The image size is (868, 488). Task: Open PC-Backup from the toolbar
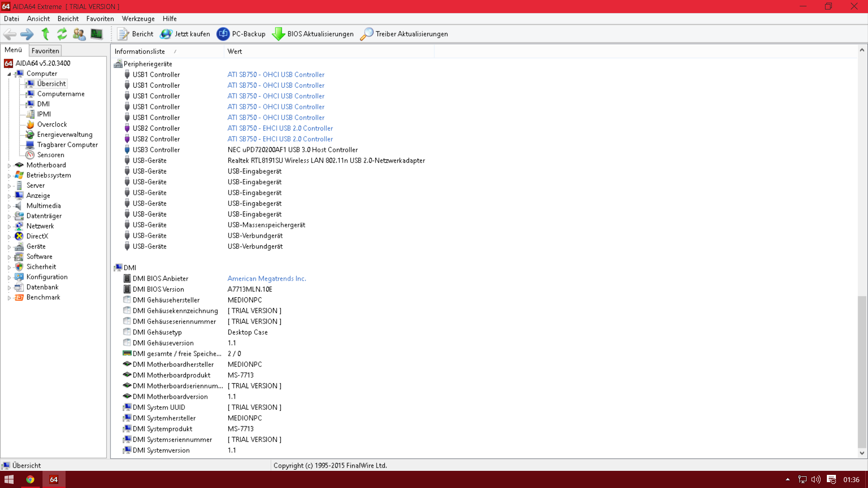pos(241,34)
